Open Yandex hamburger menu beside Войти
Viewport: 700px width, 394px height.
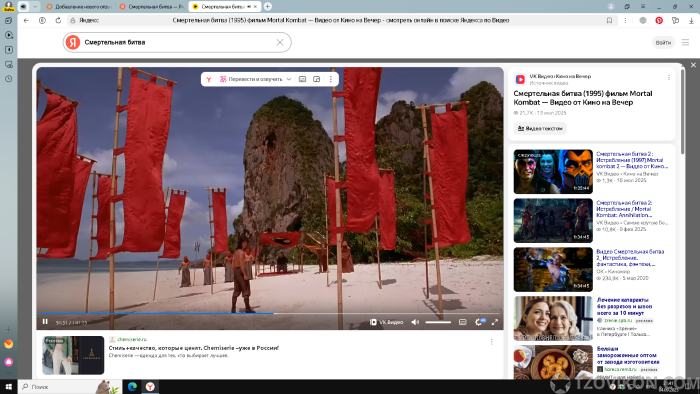[x=685, y=42]
